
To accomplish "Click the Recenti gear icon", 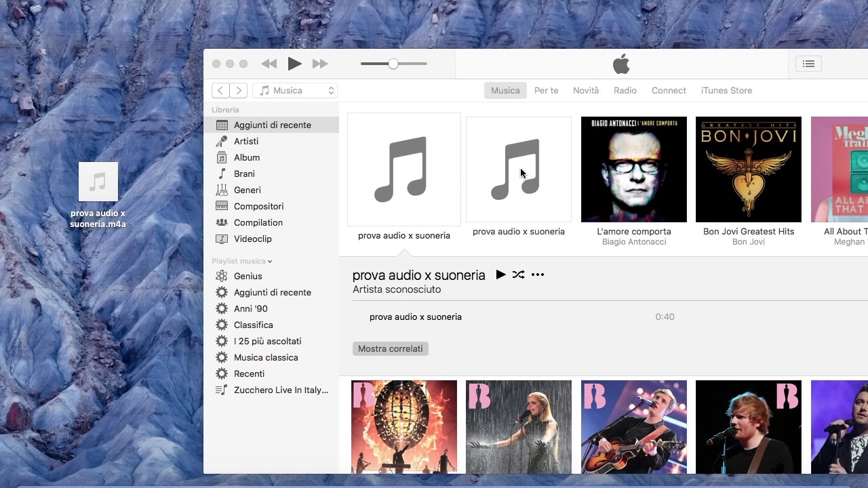I will coord(221,373).
